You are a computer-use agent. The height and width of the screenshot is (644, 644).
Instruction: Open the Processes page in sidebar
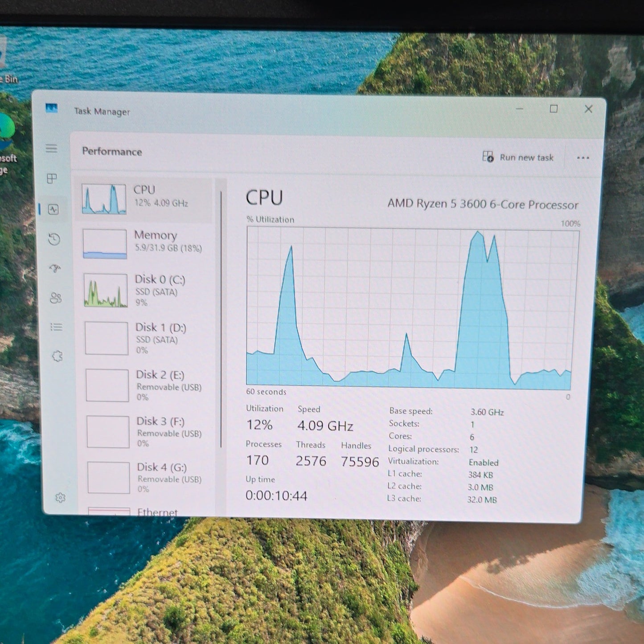tap(52, 179)
